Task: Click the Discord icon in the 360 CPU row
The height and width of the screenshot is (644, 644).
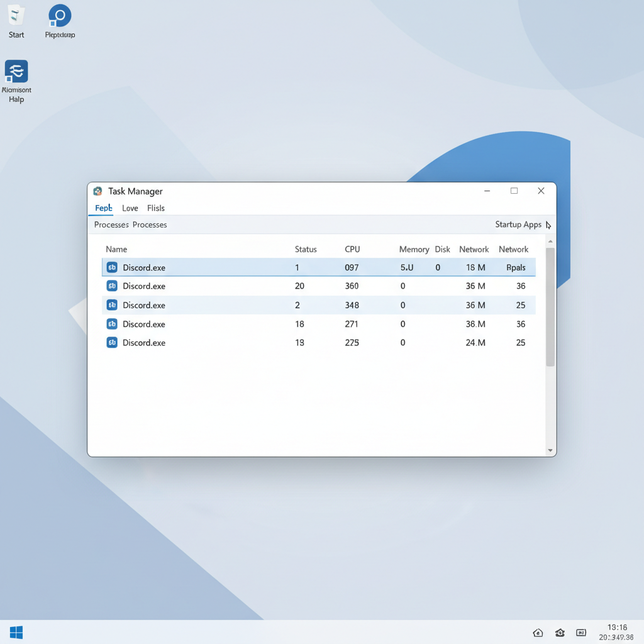Action: point(112,286)
